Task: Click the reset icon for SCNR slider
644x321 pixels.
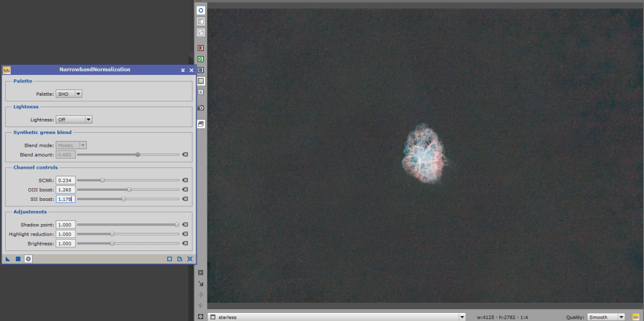Action: [x=185, y=180]
